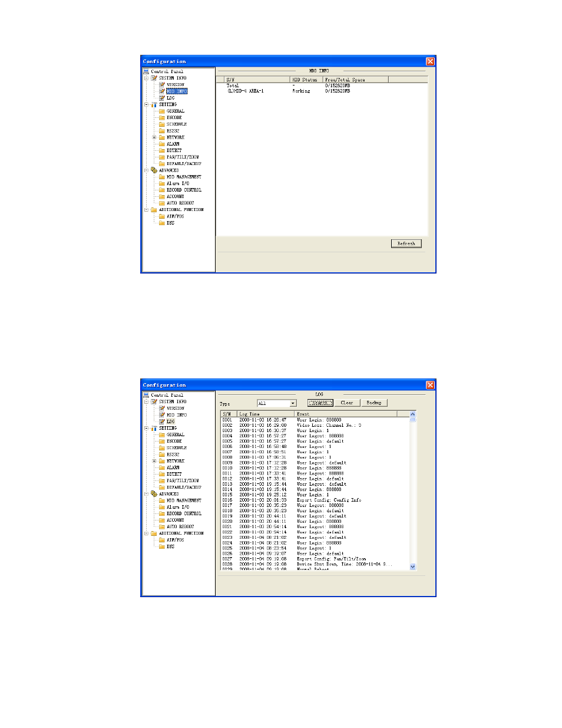
Task: Click HDD MANAGEMENT folder icon in HDD INFO window
Action: point(162,177)
